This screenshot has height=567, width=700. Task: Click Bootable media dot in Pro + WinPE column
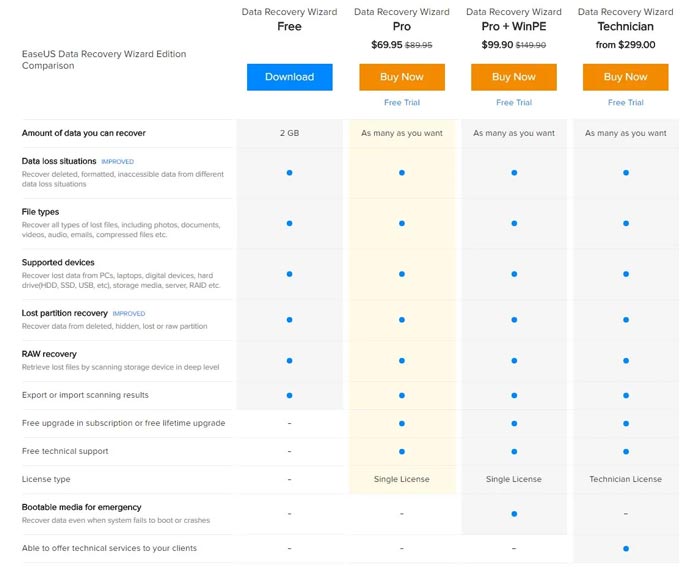[x=514, y=514]
